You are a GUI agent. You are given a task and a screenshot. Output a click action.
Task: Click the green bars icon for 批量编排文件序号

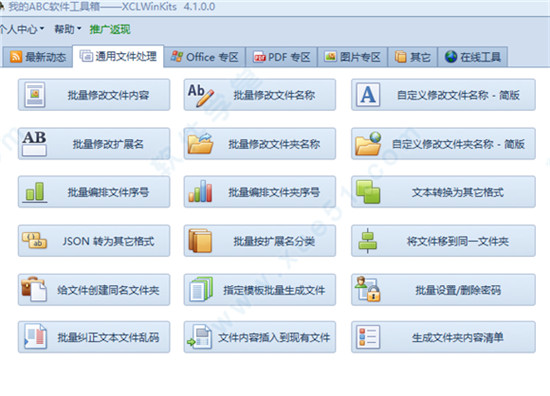click(x=35, y=192)
